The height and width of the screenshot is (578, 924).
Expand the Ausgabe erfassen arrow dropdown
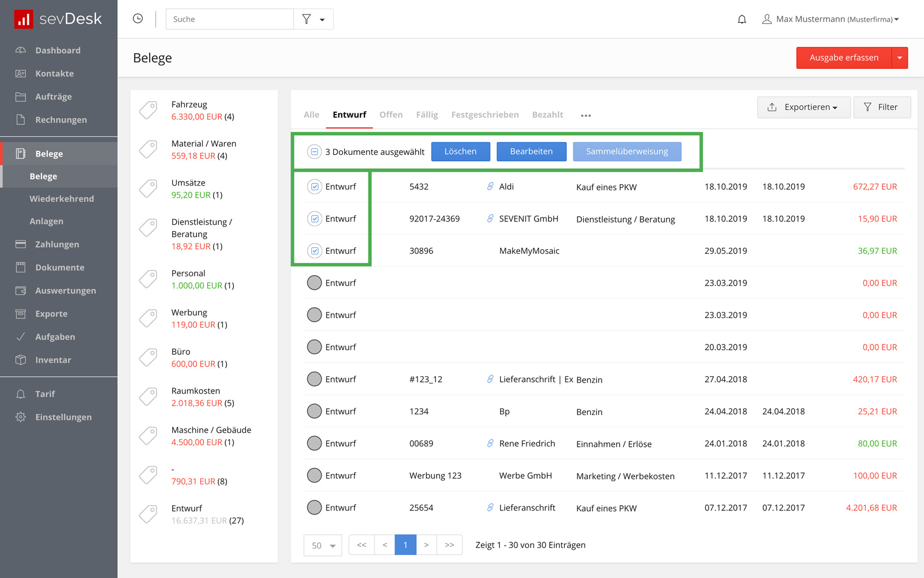pos(900,58)
